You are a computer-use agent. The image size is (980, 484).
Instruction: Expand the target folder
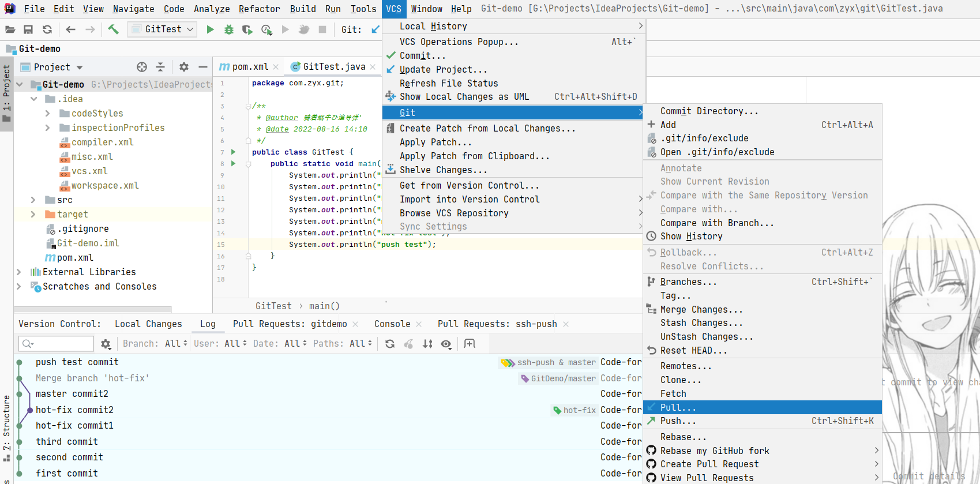point(33,214)
